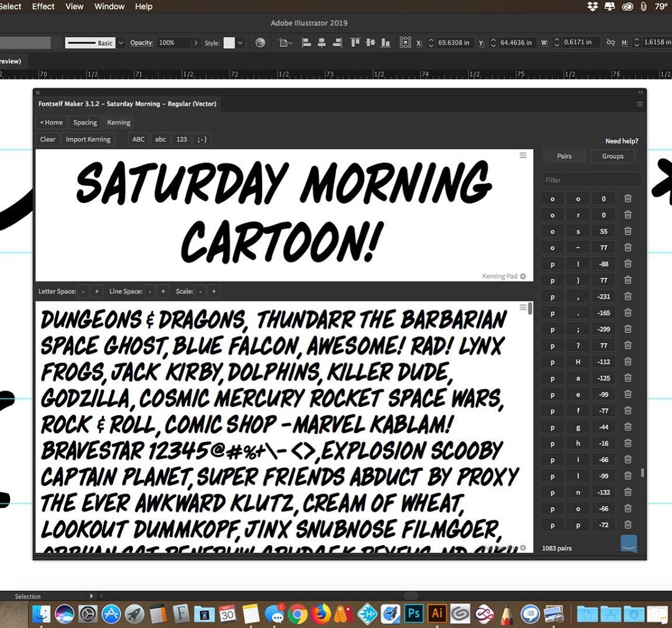Click the Y position stepper arrows
This screenshot has height=628, width=672.
click(493, 42)
